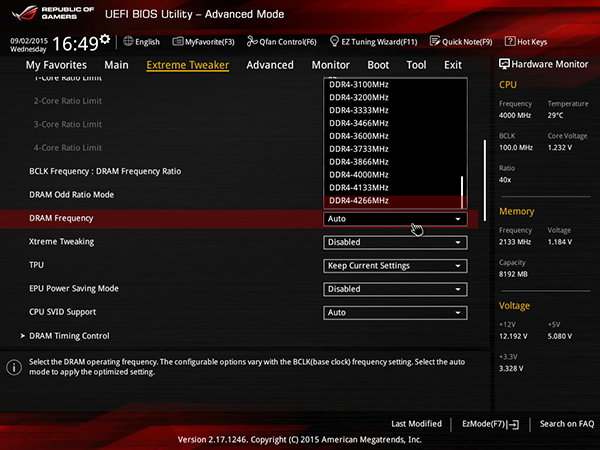Switch to the Boot tab
This screenshot has width=600, height=450.
coord(378,65)
